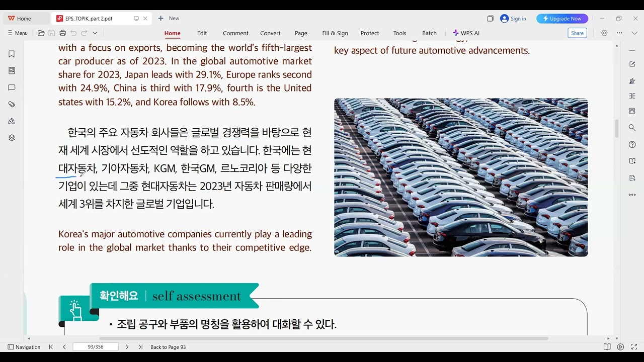The height and width of the screenshot is (362, 644).
Task: Open the settings gear icon
Action: 604,33
